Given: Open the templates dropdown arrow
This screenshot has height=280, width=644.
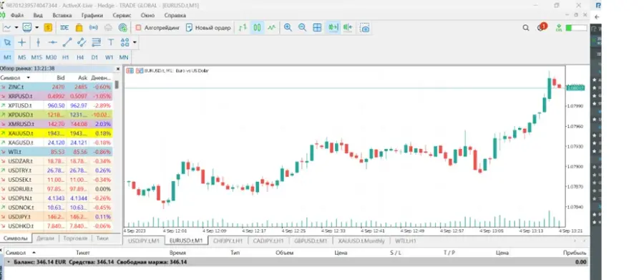Looking at the screenshot, I should click(36, 27).
